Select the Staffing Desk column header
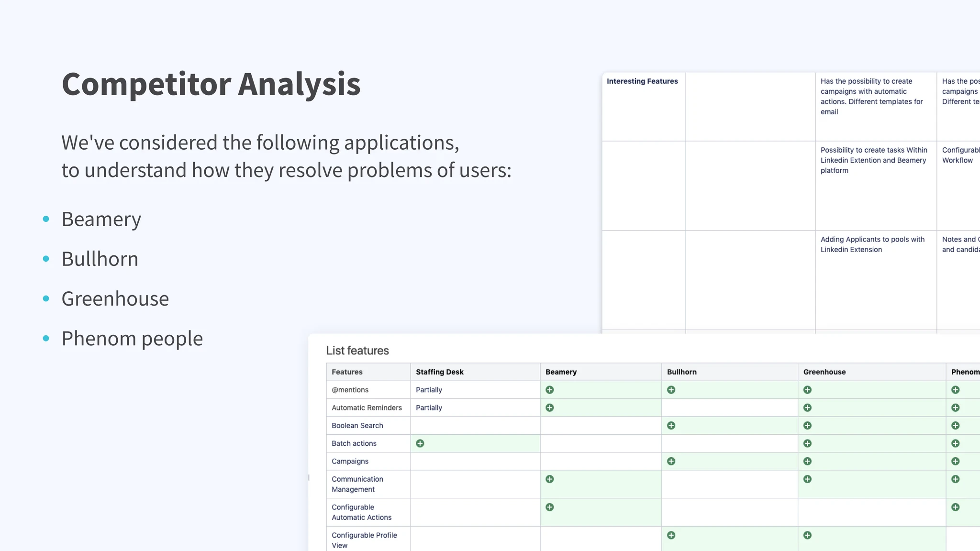 coord(440,372)
